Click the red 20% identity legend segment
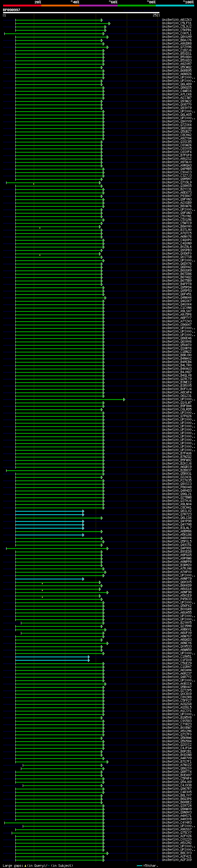 click(x=22, y=6)
